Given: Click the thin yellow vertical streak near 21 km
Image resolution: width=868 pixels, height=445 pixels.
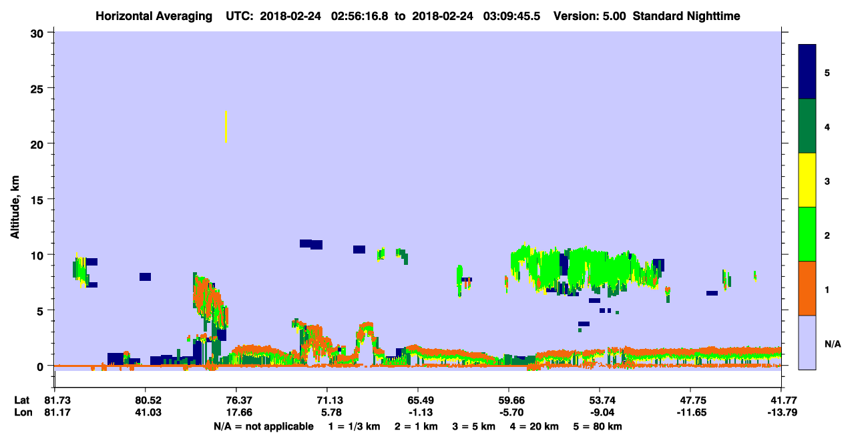Looking at the screenshot, I should (226, 126).
